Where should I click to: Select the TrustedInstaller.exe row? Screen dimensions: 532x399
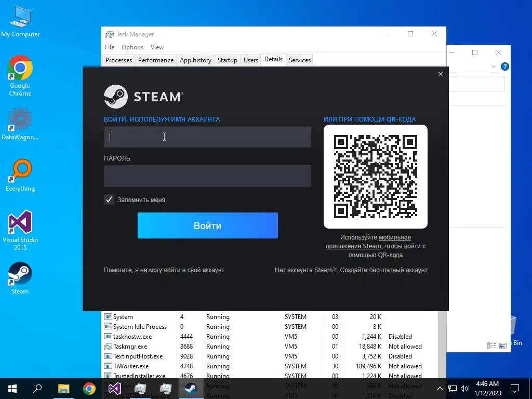(270, 375)
